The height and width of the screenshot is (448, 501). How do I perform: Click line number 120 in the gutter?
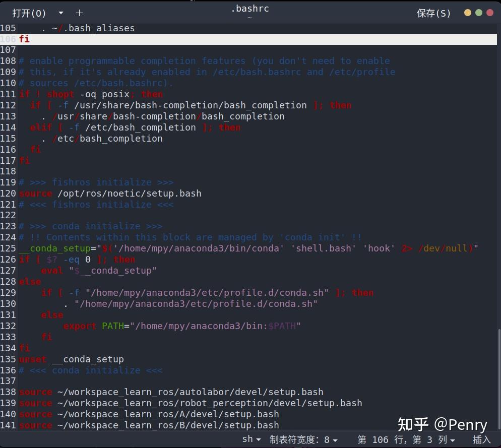[8, 193]
